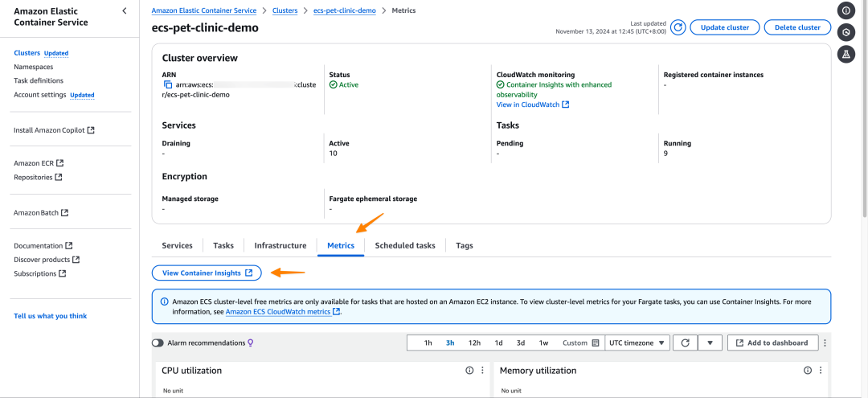Image resolution: width=868 pixels, height=398 pixels.
Task: Click the refresh cluster button beside Last updated
Action: tap(678, 27)
